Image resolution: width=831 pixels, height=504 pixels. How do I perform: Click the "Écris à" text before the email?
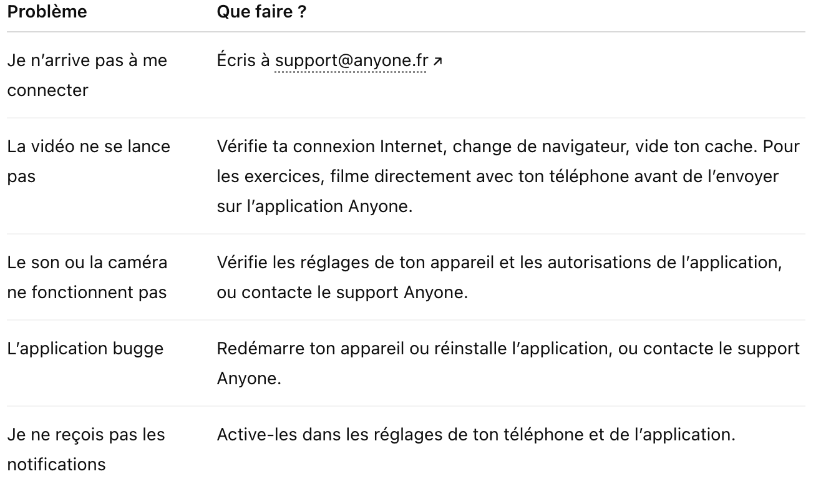[x=243, y=61]
